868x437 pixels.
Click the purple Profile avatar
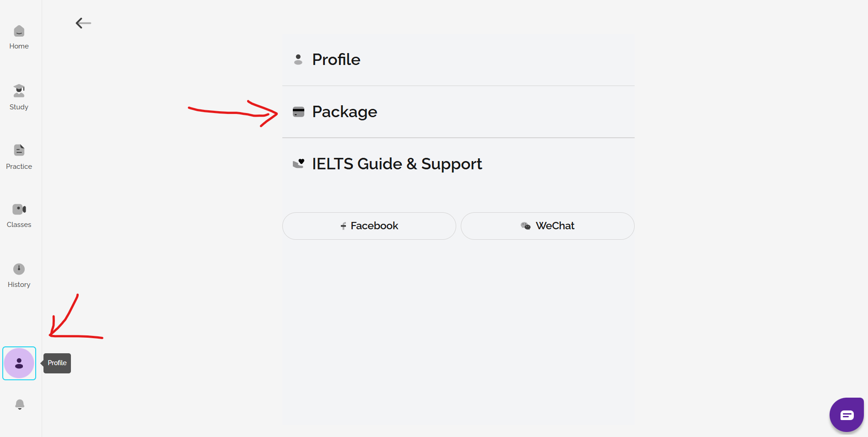click(x=19, y=363)
